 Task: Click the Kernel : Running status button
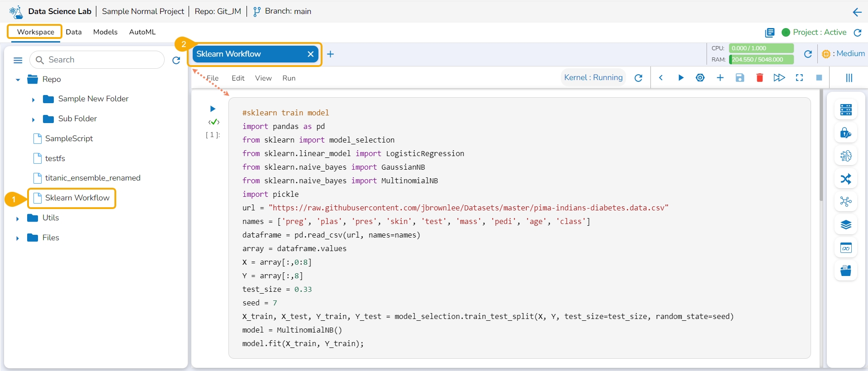pos(593,78)
